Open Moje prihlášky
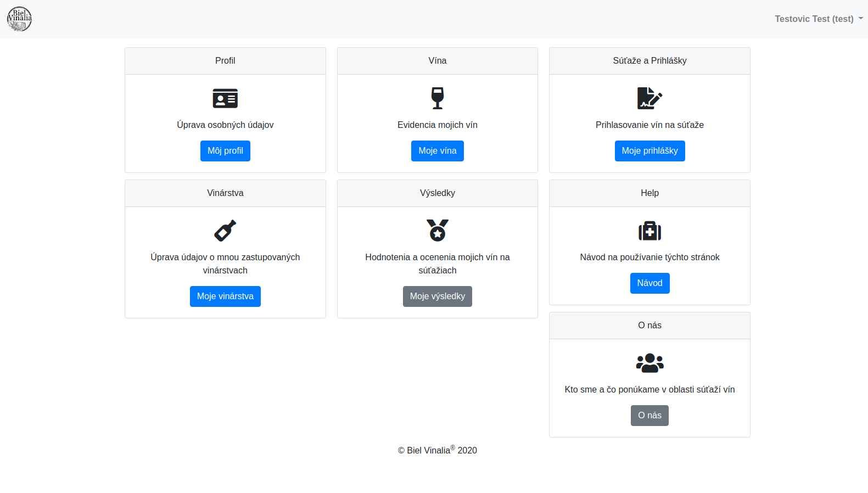The width and height of the screenshot is (868, 493). pos(650,151)
